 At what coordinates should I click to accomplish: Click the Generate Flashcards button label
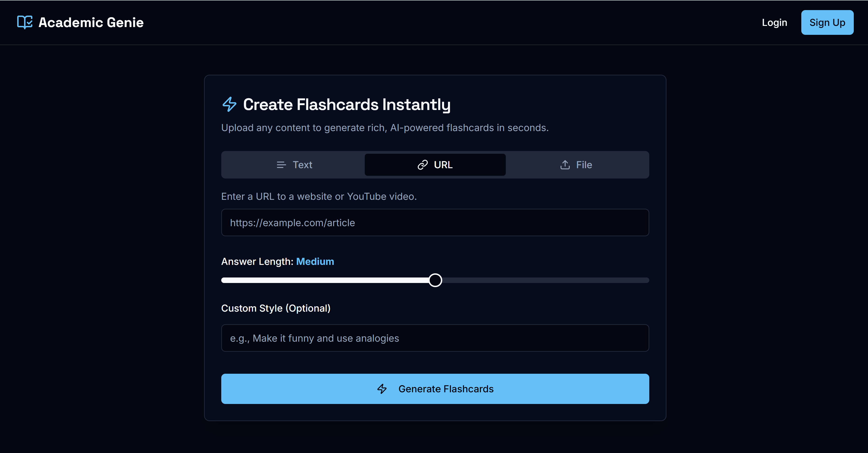(446, 389)
